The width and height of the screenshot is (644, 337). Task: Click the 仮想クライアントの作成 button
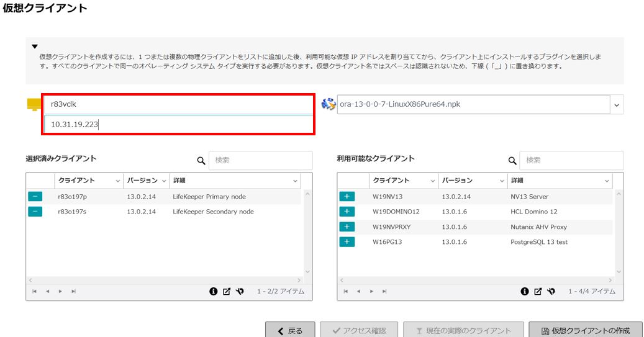586,330
